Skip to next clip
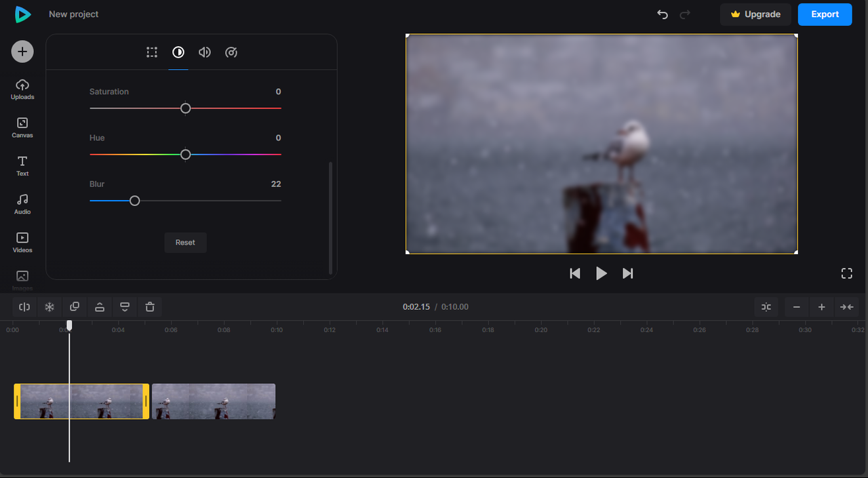The width and height of the screenshot is (868, 478). 628,273
